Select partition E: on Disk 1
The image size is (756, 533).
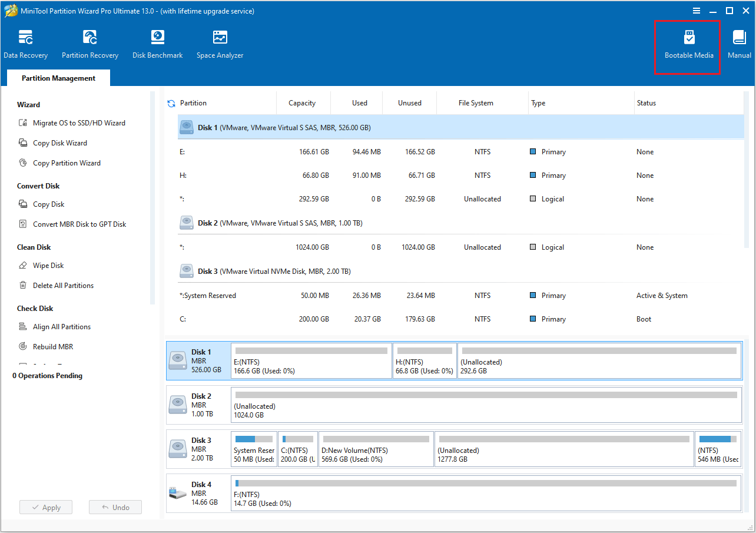point(312,360)
